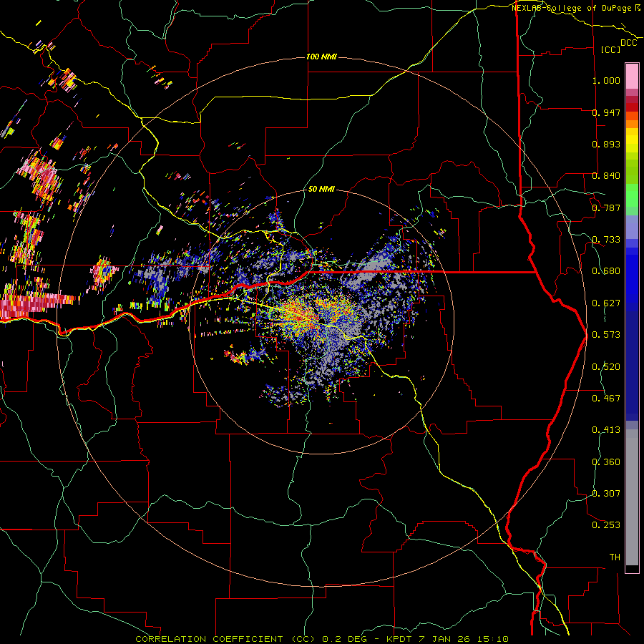This screenshot has width=644, height=644.
Task: Select the 0.573 legend value
Action: [x=606, y=335]
